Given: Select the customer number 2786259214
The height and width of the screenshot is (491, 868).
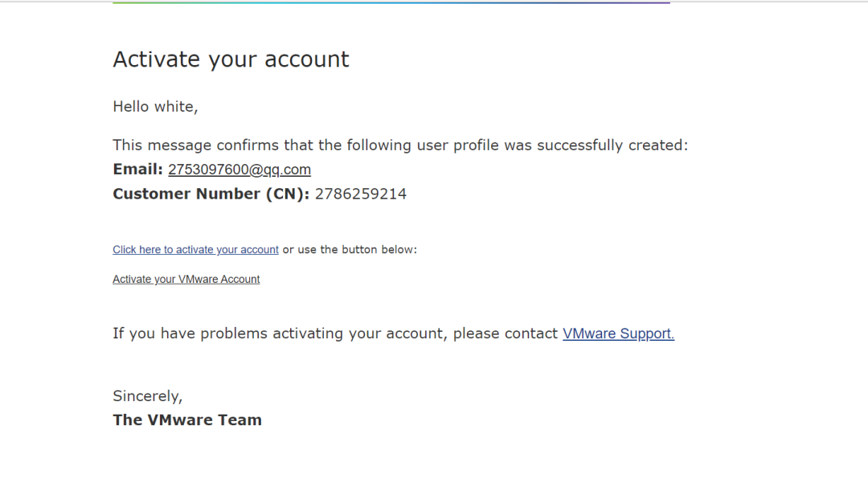Looking at the screenshot, I should pos(361,194).
